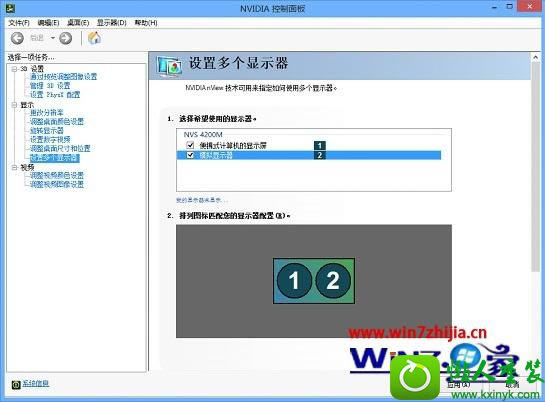Select 更改分辨率 in the tree
This screenshot has height=402, width=545.
coord(47,113)
